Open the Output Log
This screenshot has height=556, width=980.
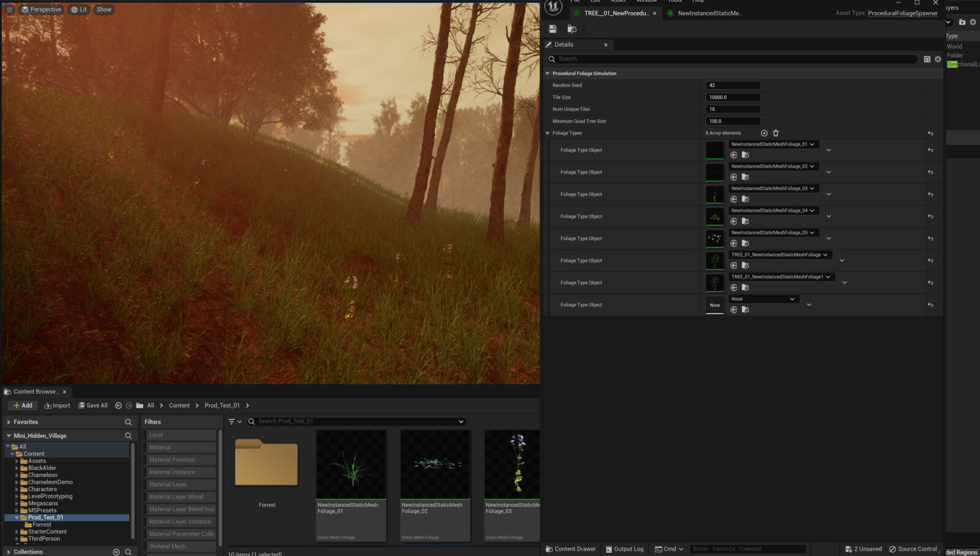[x=625, y=549]
